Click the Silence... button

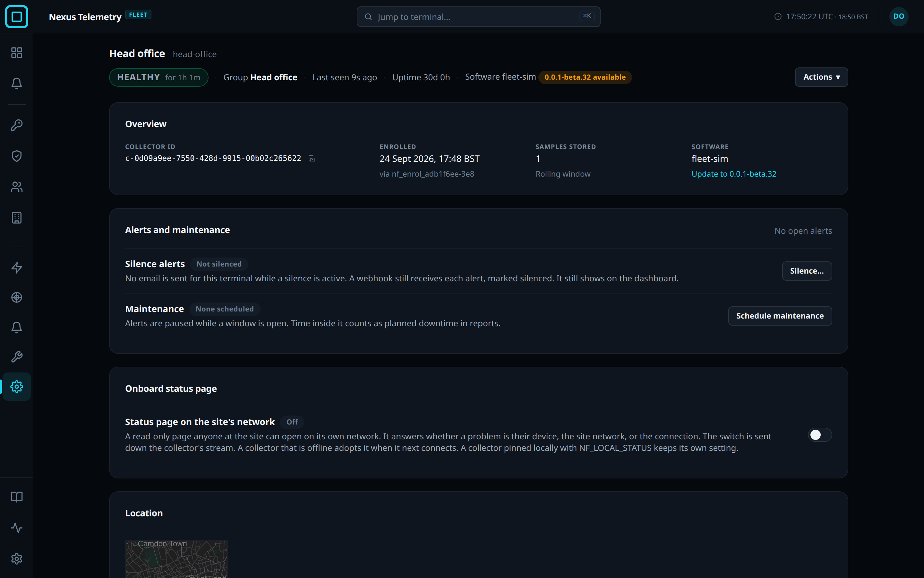tap(807, 271)
